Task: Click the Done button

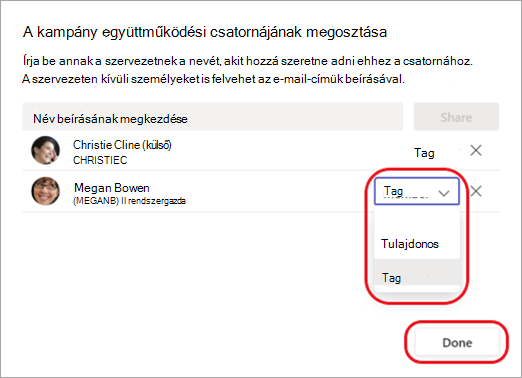Action: click(x=457, y=342)
